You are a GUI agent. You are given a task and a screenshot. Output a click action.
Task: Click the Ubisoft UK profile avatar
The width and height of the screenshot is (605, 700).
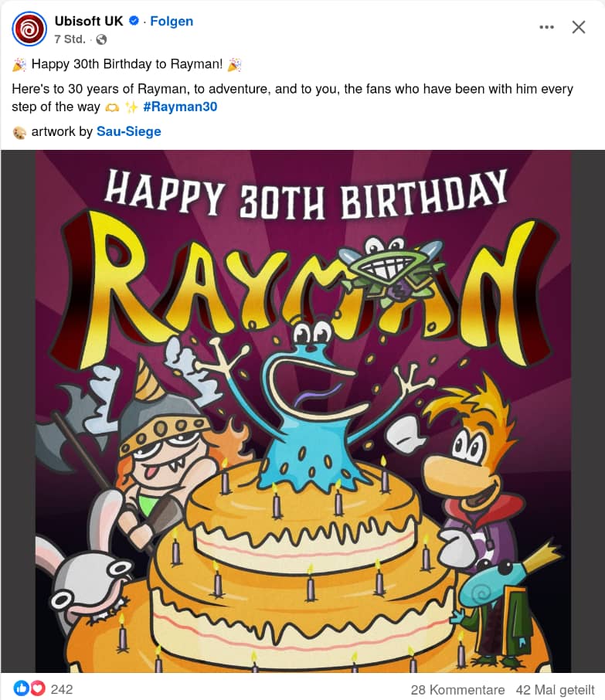coord(29,29)
